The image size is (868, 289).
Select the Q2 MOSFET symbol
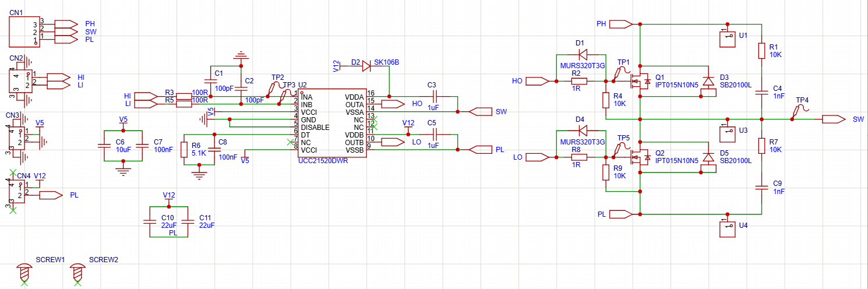[x=643, y=157]
